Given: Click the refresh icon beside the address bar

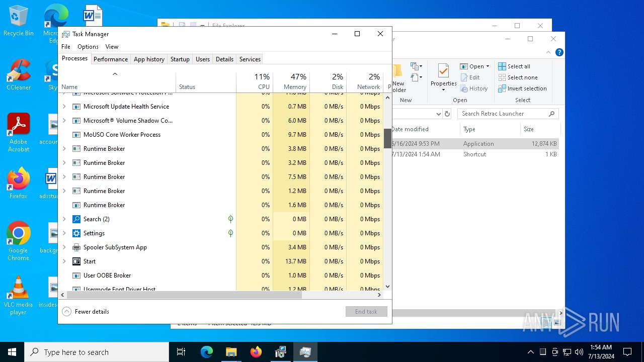Looking at the screenshot, I should pyautogui.click(x=447, y=114).
